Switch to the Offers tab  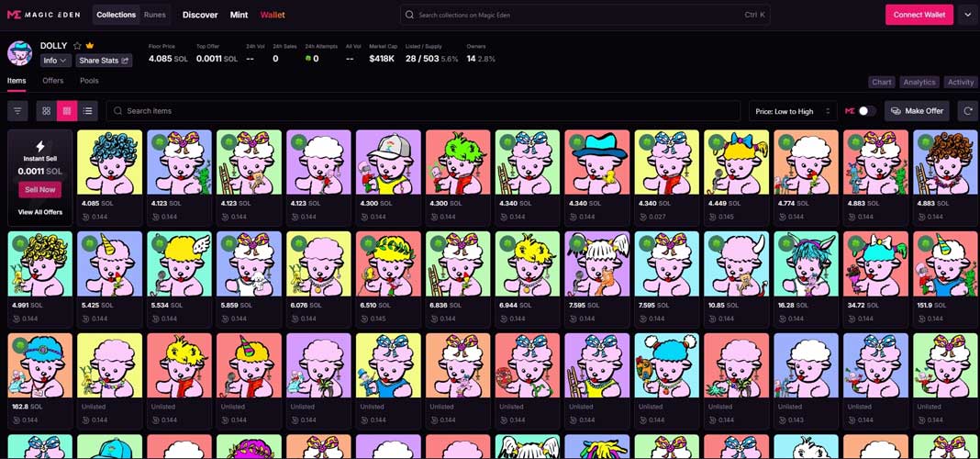click(53, 81)
